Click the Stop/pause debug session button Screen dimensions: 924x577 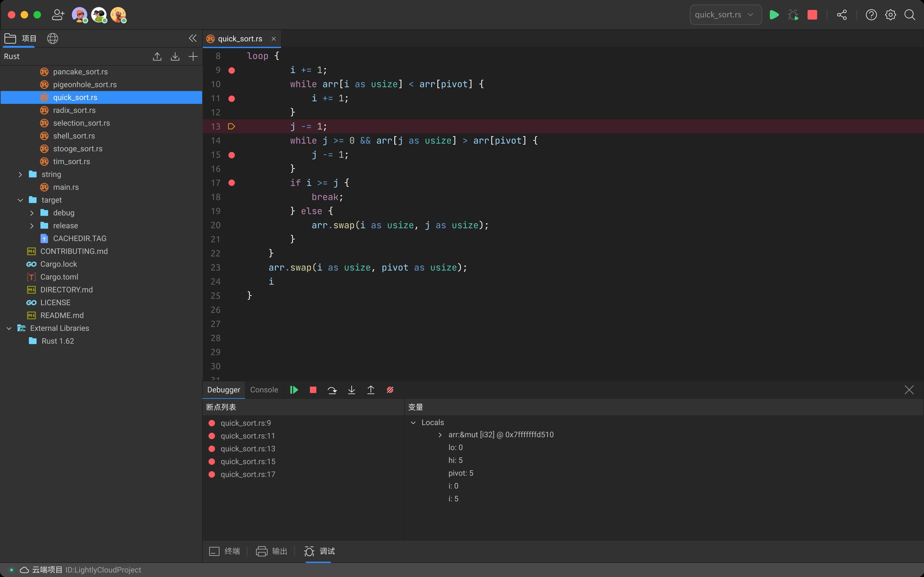pyautogui.click(x=313, y=389)
